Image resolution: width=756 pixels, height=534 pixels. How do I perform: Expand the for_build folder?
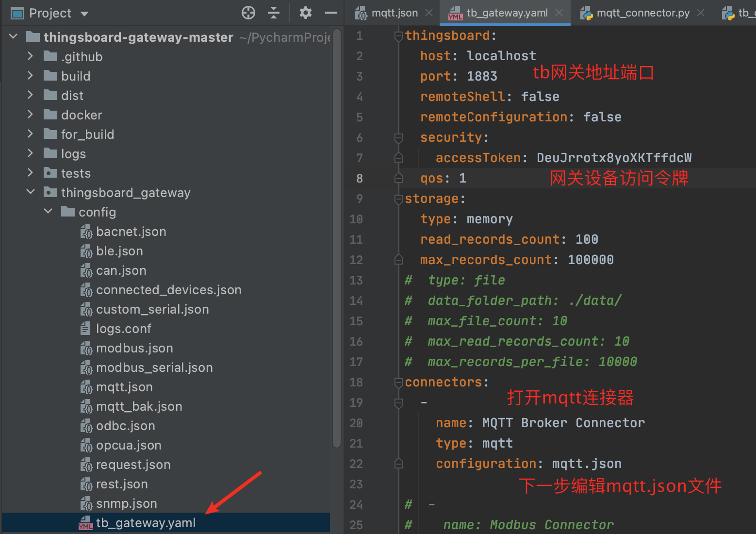tap(30, 133)
